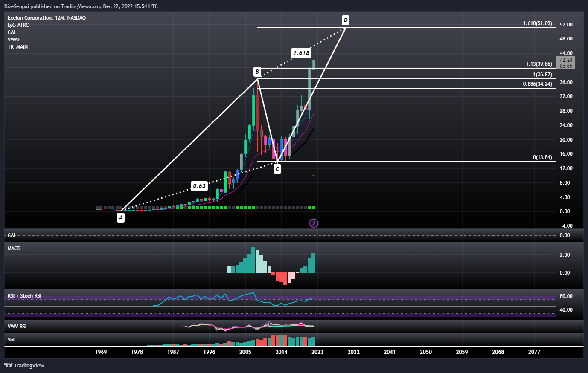Click the purple lightning bolt icon
This screenshot has height=373, width=588.
click(314, 223)
